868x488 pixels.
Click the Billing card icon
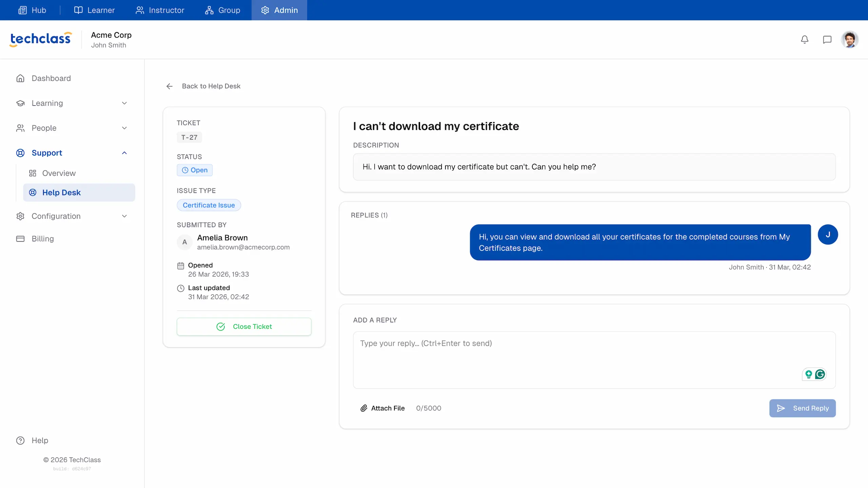click(20, 239)
